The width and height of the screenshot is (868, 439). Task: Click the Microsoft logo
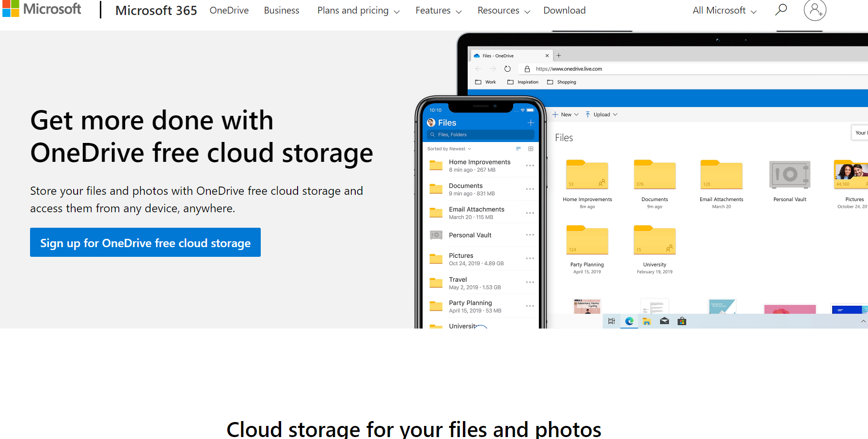click(x=42, y=9)
